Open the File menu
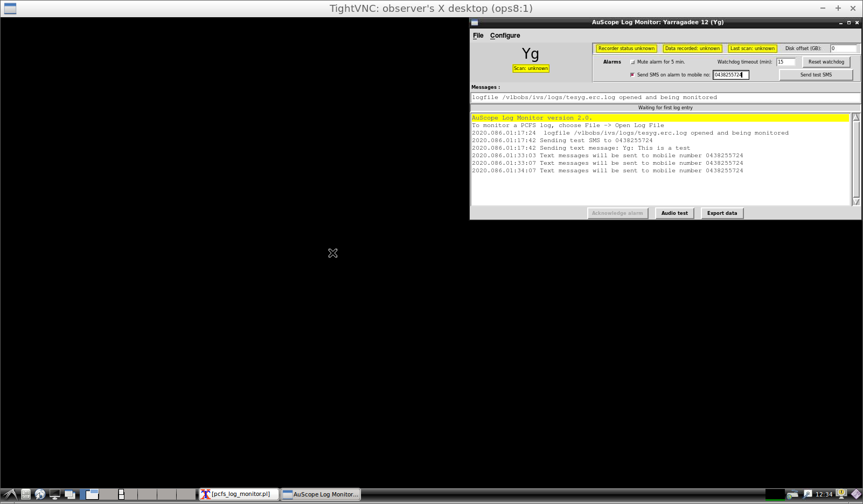The width and height of the screenshot is (863, 504). pyautogui.click(x=478, y=36)
